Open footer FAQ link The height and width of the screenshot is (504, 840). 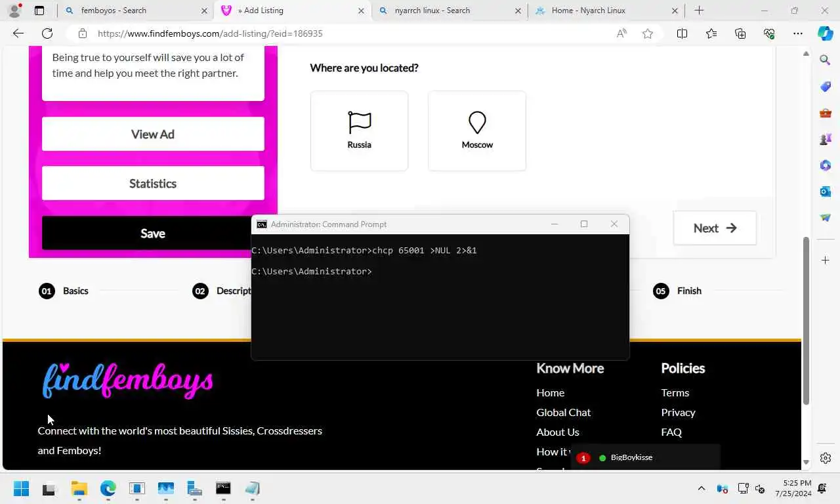(x=671, y=432)
